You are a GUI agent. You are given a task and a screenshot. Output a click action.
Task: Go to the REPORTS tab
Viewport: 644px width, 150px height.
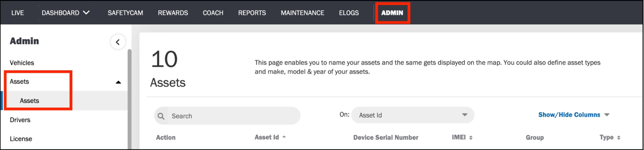click(252, 13)
